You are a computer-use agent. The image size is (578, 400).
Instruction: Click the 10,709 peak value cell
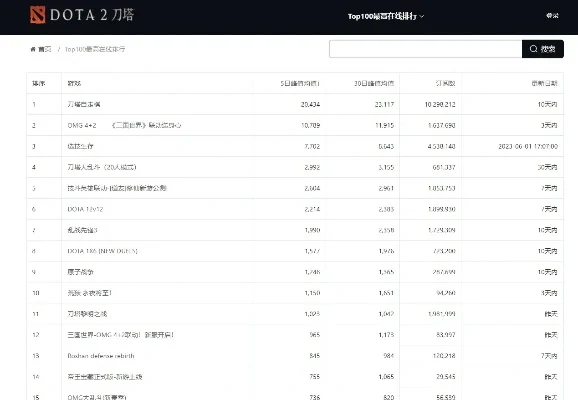(x=310, y=125)
